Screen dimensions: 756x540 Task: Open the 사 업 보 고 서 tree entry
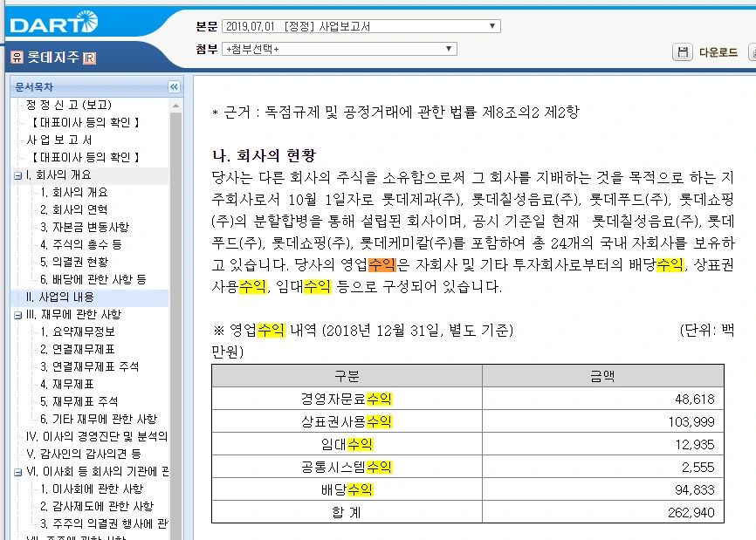(58, 140)
